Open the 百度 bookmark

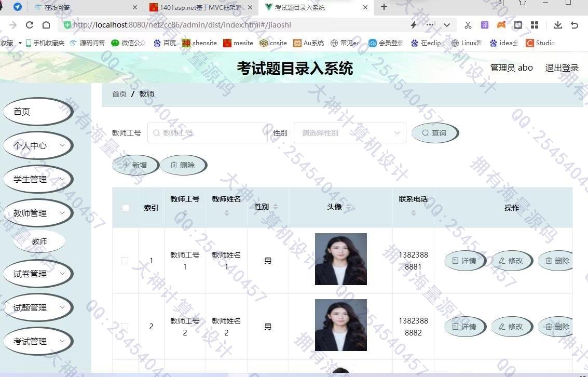coord(165,43)
